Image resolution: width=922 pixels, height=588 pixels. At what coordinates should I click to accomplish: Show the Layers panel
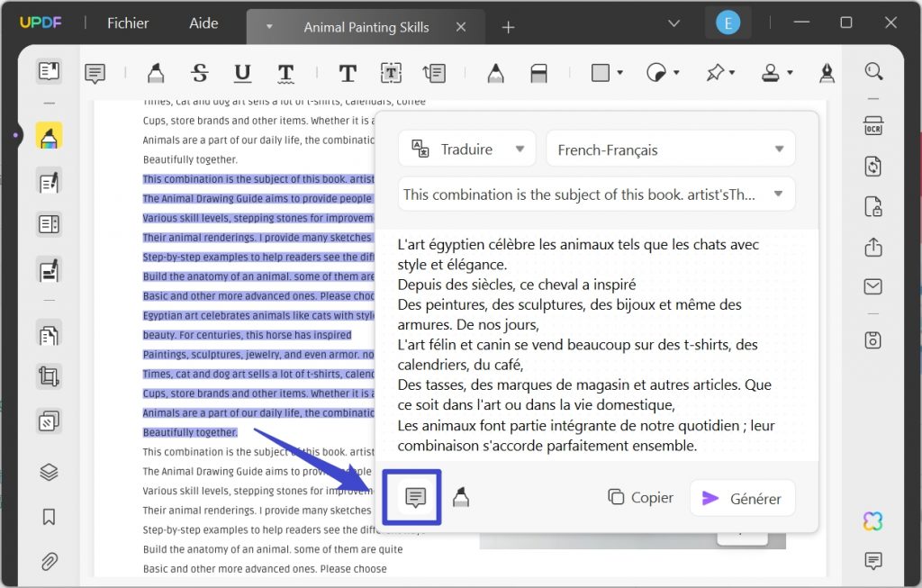coord(49,472)
